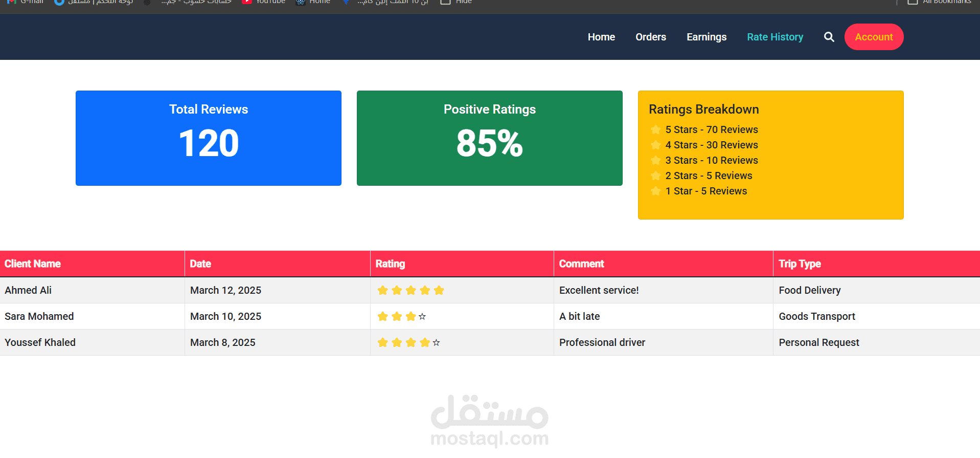The height and width of the screenshot is (458, 980).
Task: Click the empty star in Sara Mohamed's rating
Action: pos(422,317)
